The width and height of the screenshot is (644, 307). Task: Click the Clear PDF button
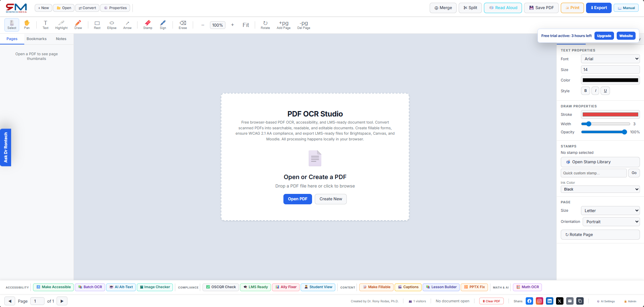click(x=491, y=301)
